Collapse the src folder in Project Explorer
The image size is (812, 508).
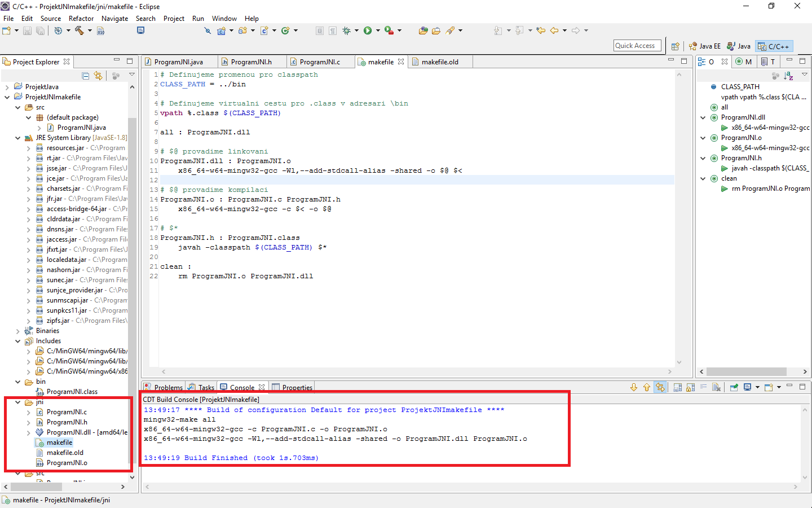(17, 107)
